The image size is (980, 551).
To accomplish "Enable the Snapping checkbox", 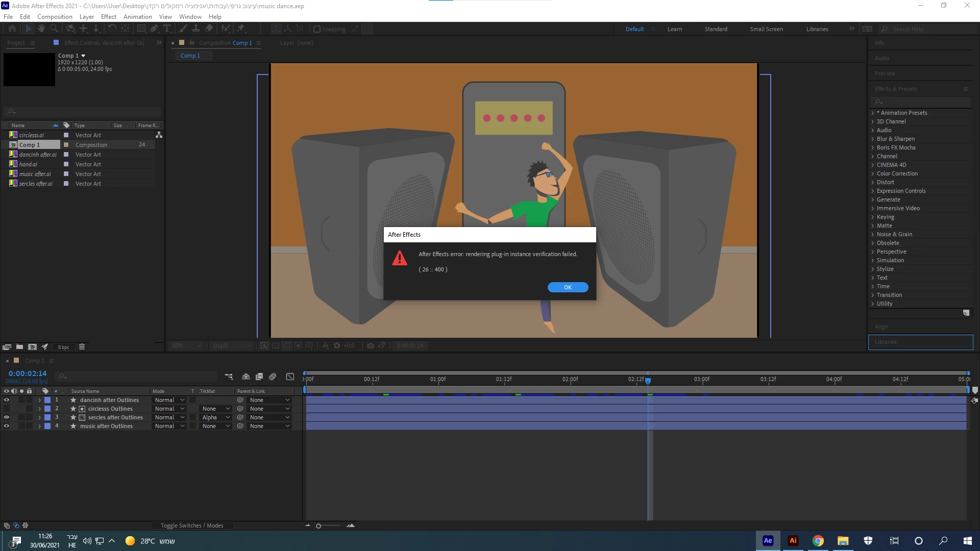I will (317, 29).
